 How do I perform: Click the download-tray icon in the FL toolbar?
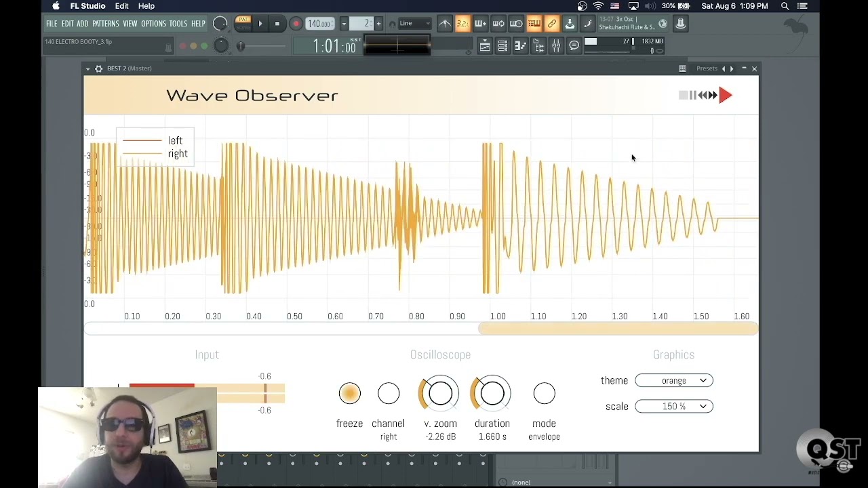(x=570, y=24)
